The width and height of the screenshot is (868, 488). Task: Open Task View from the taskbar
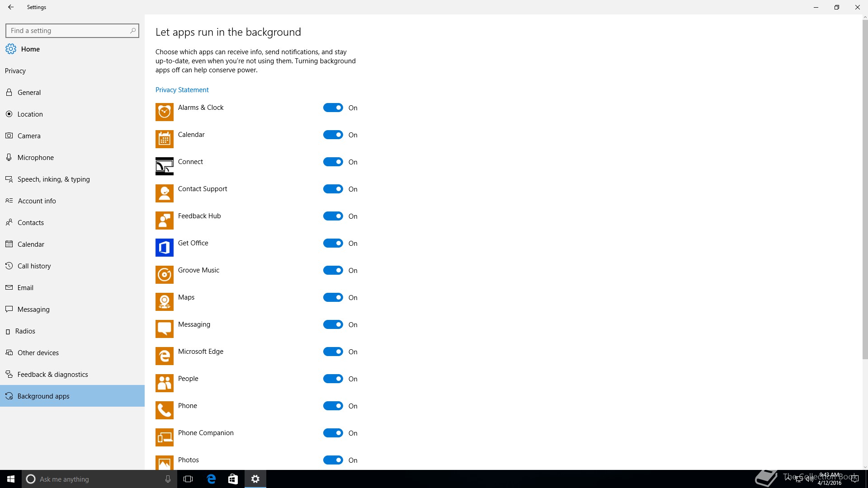click(188, 479)
